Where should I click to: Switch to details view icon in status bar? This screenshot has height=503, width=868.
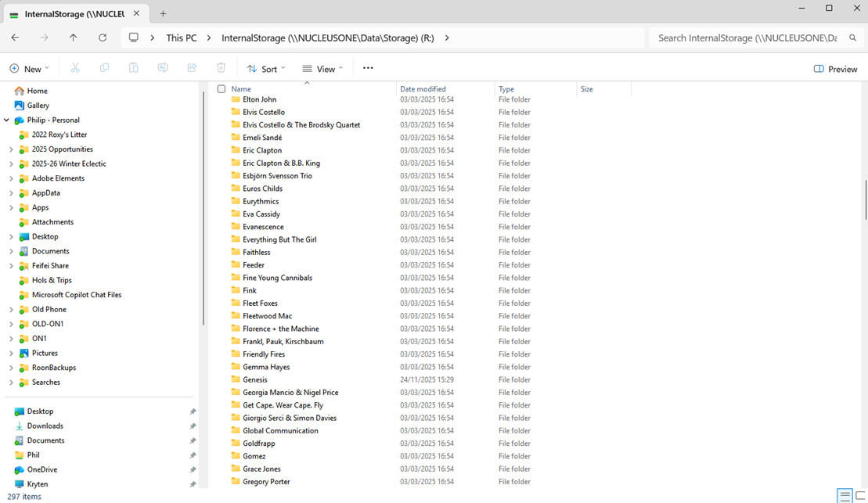(x=844, y=496)
